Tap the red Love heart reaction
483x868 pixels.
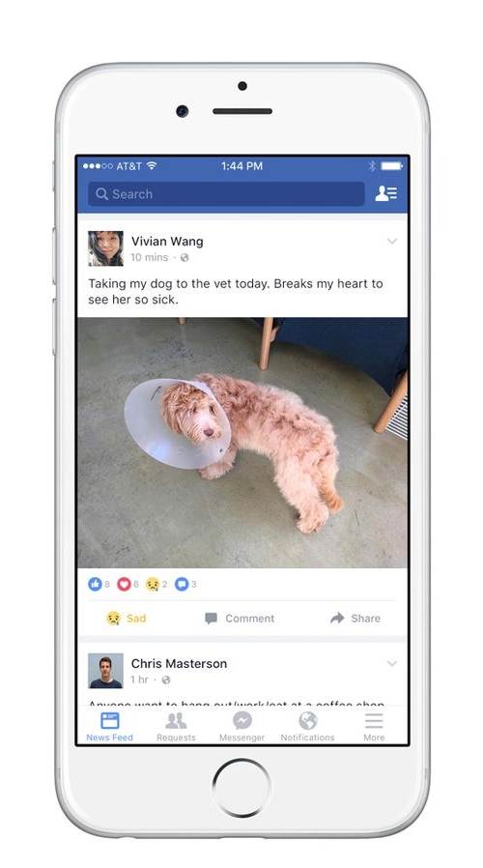pyautogui.click(x=124, y=584)
